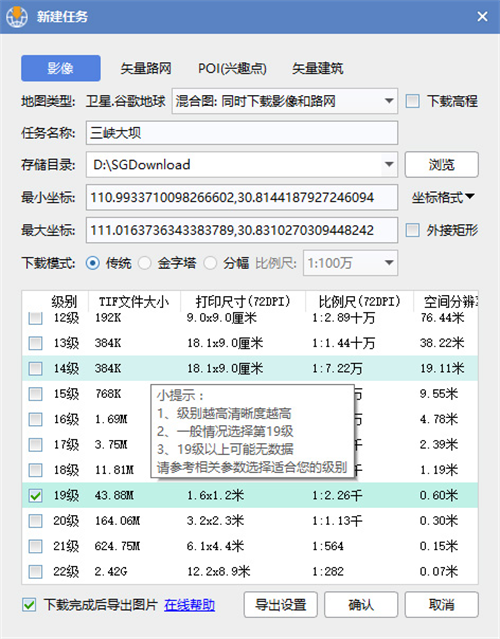Check the 22级 level checkbox
The image size is (500, 639).
pos(35,571)
